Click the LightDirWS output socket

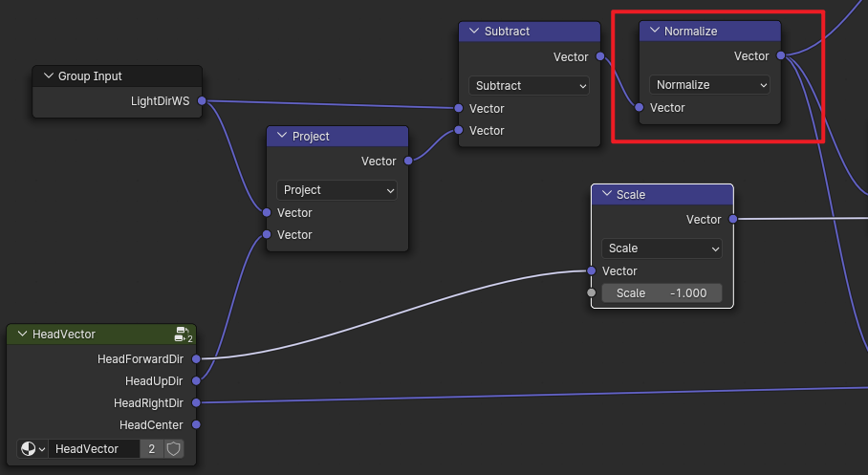click(x=202, y=100)
